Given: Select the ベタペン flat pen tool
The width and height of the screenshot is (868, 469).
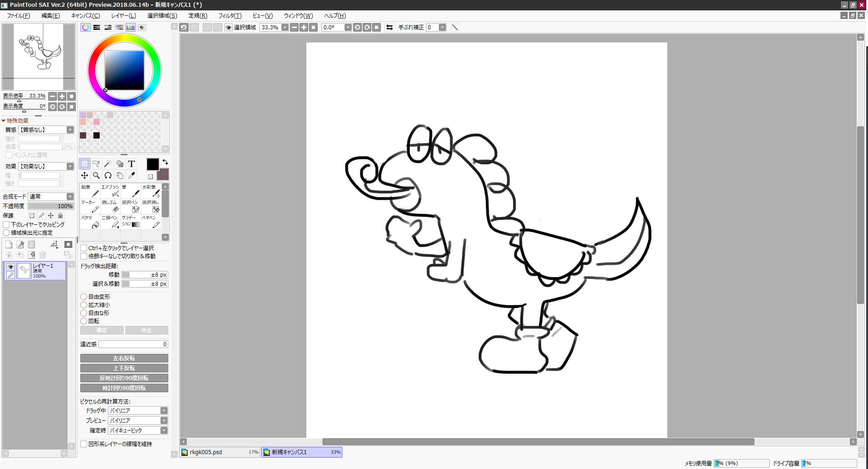Looking at the screenshot, I should point(151,222).
